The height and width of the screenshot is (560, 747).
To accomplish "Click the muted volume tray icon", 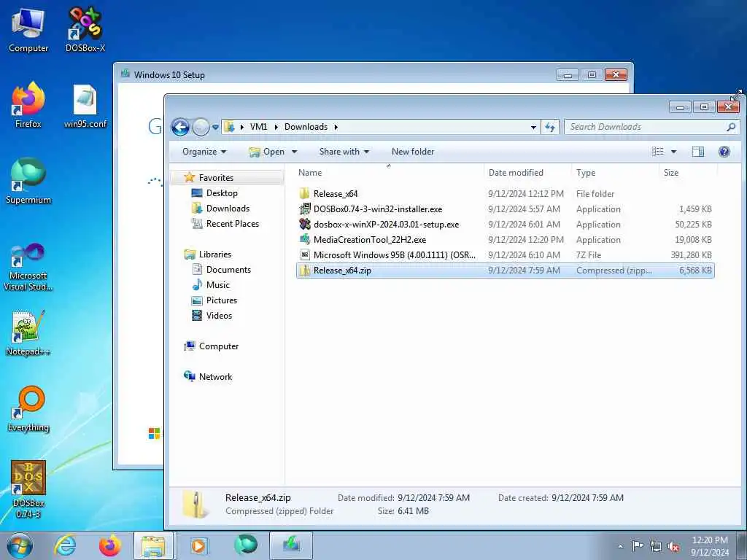I will coord(673,546).
